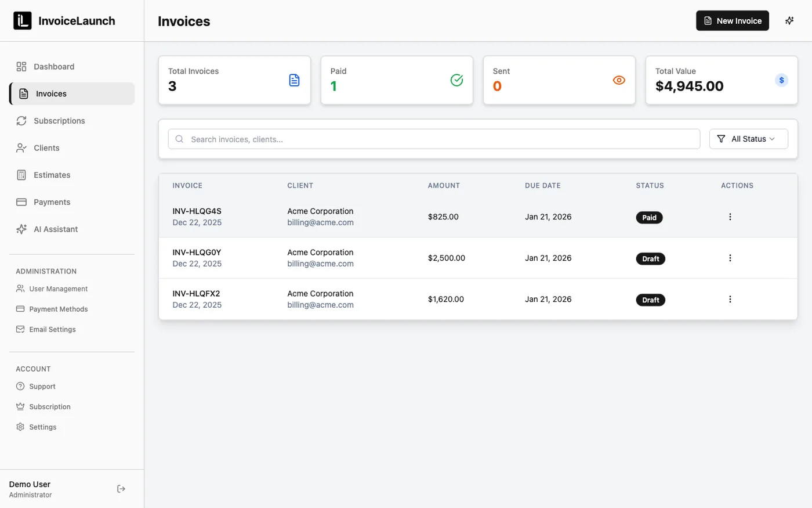Open Estimates in sidebar
Screen dimensions: 812x508
pos(72,175)
